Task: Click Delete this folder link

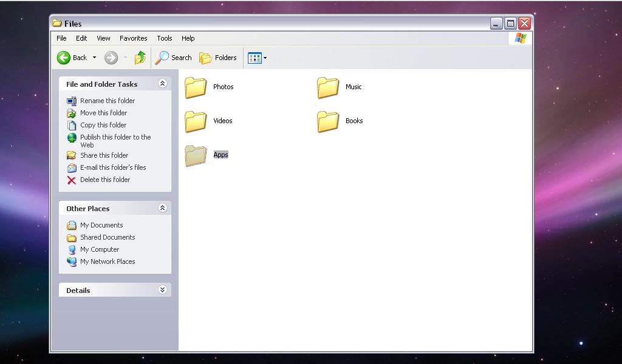Action: pyautogui.click(x=105, y=180)
